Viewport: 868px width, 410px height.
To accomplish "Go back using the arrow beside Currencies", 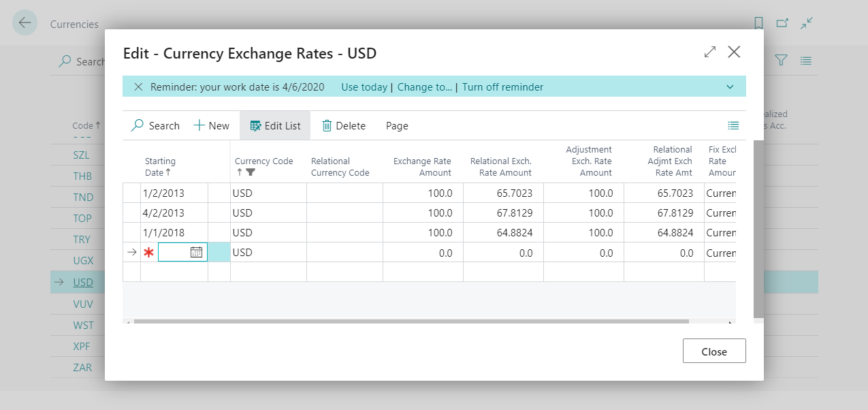I will point(24,22).
